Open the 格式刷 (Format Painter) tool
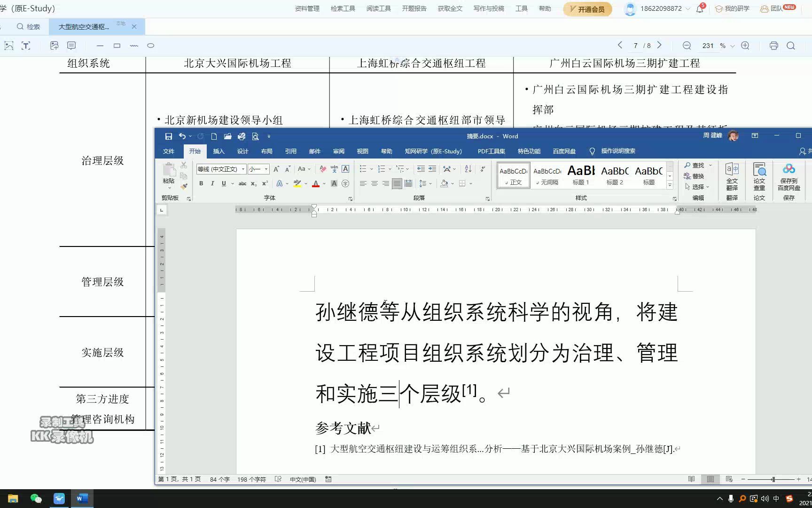812x508 pixels. click(184, 187)
